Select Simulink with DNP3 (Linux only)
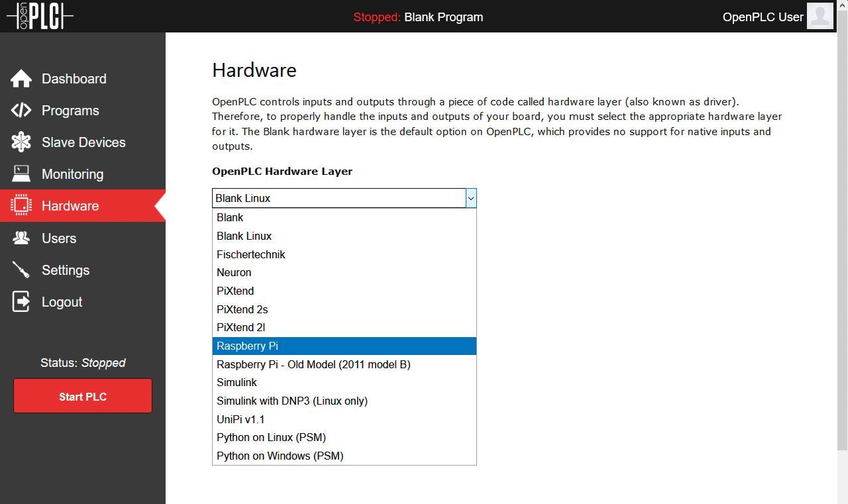Image resolution: width=848 pixels, height=504 pixels. (344, 401)
